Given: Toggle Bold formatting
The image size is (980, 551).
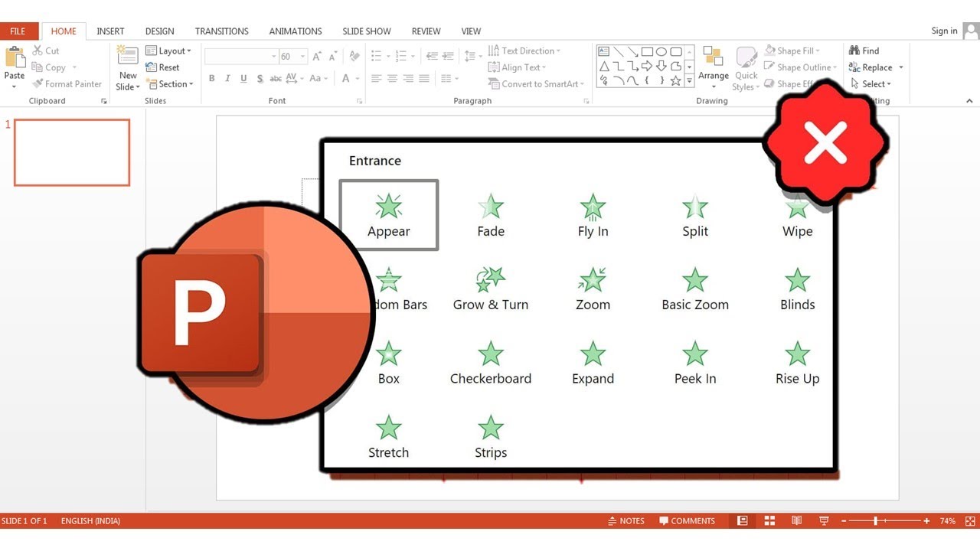Looking at the screenshot, I should (x=212, y=78).
